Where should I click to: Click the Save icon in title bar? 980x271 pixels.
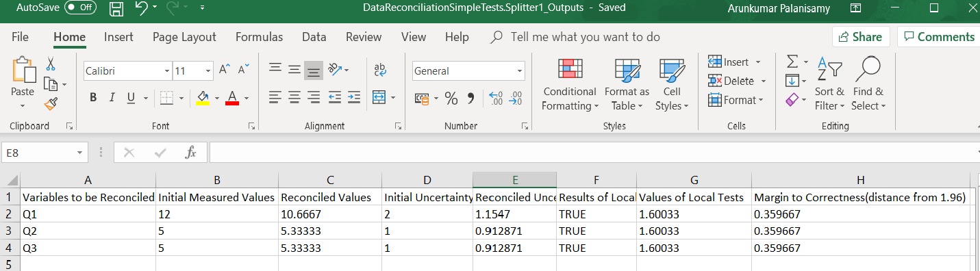(x=116, y=8)
